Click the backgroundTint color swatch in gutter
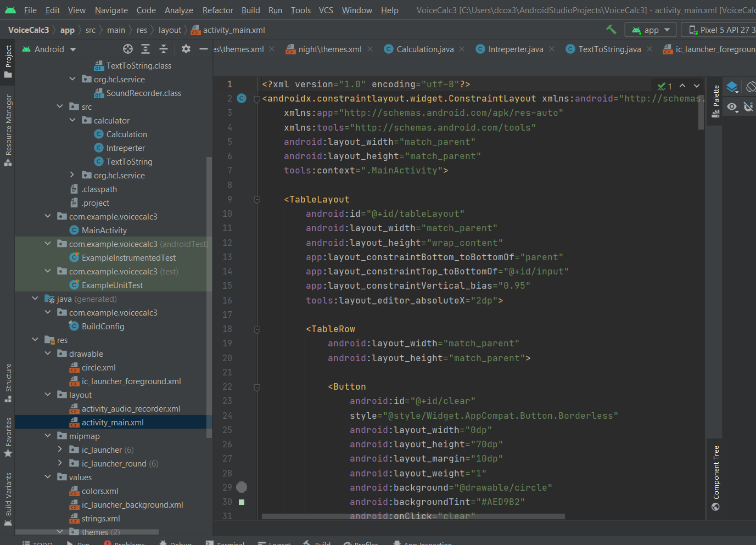Image resolution: width=756 pixels, height=545 pixels. [x=242, y=502]
